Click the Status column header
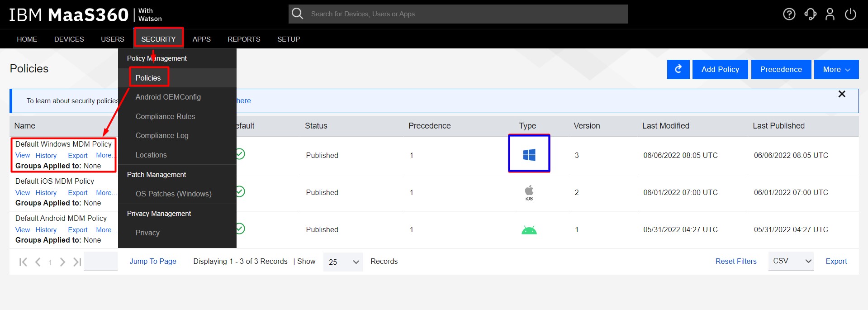The width and height of the screenshot is (868, 310). point(316,126)
